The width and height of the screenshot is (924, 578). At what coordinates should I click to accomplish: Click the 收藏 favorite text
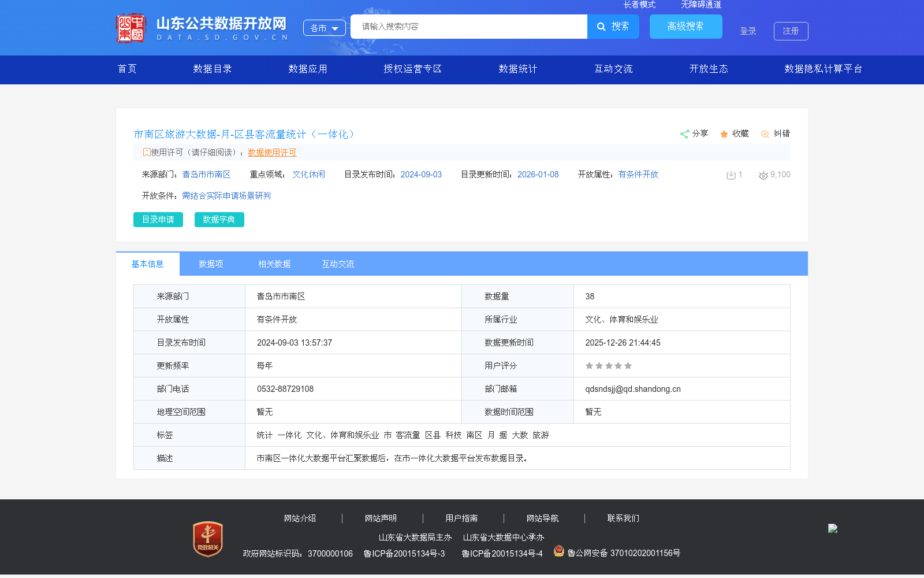[x=740, y=134]
